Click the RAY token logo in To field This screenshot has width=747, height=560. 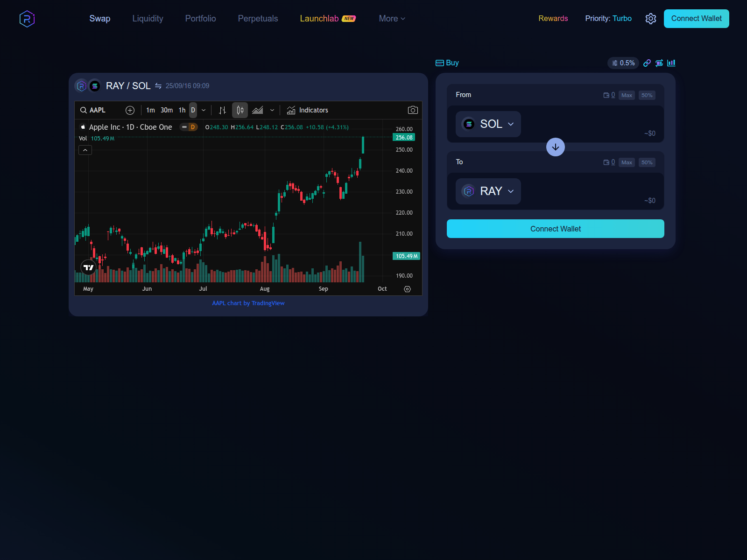[469, 191]
